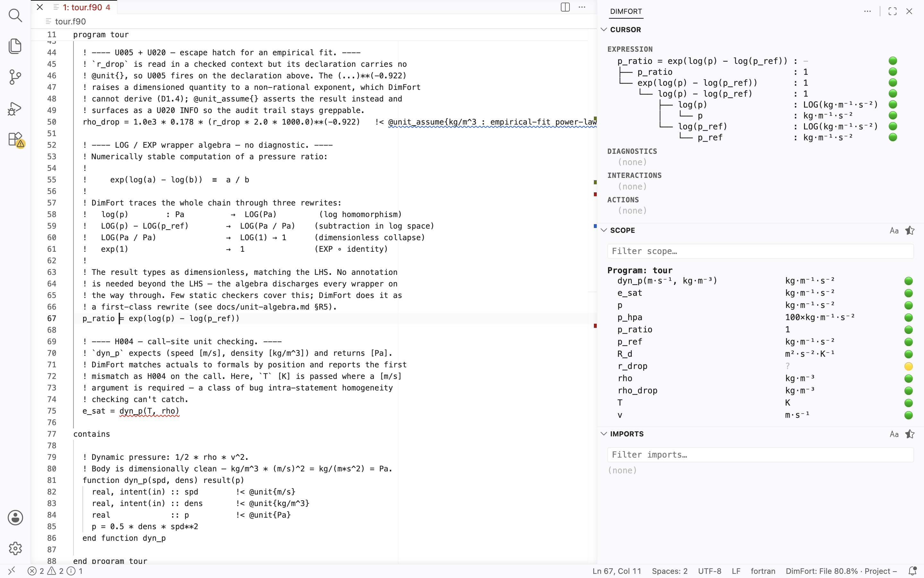Focus the Filter scope input field
Viewport: 924px width, 578px height.
point(760,251)
